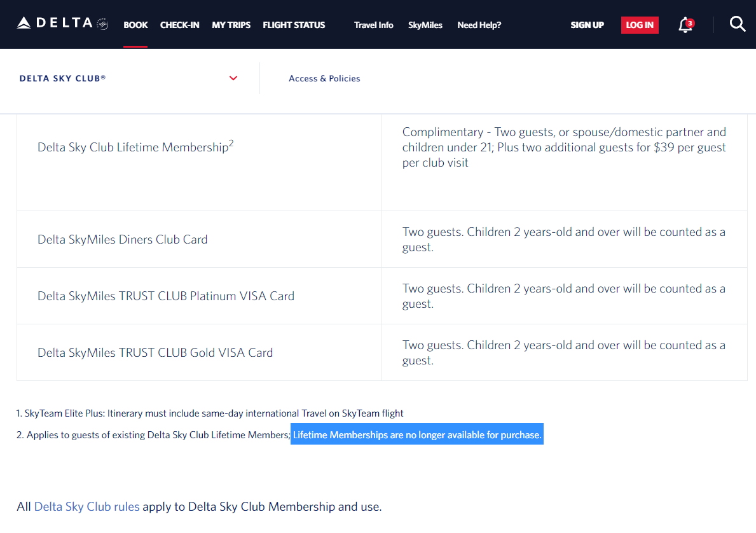
Task: Open the search magnifier
Action: [x=737, y=24]
